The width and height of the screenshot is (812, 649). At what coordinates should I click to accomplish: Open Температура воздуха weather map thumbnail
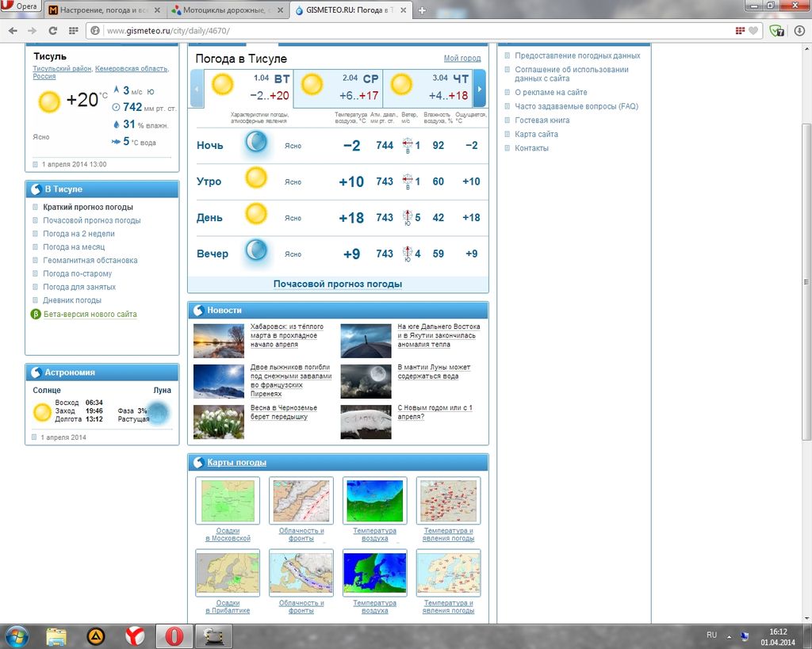coord(374,501)
